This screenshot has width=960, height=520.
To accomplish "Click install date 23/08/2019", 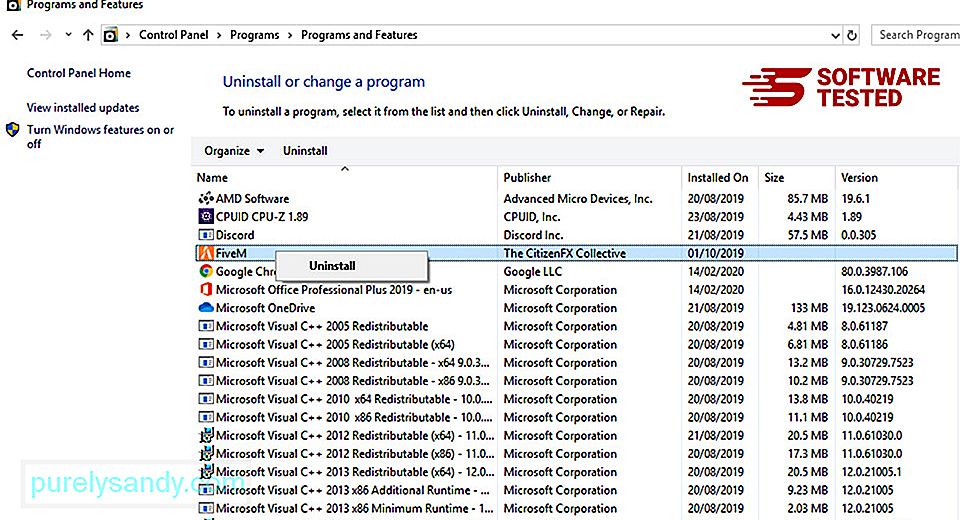I will (x=715, y=216).
